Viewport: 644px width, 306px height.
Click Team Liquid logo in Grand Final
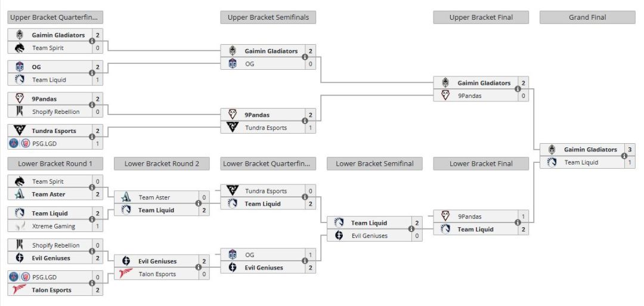(x=552, y=162)
